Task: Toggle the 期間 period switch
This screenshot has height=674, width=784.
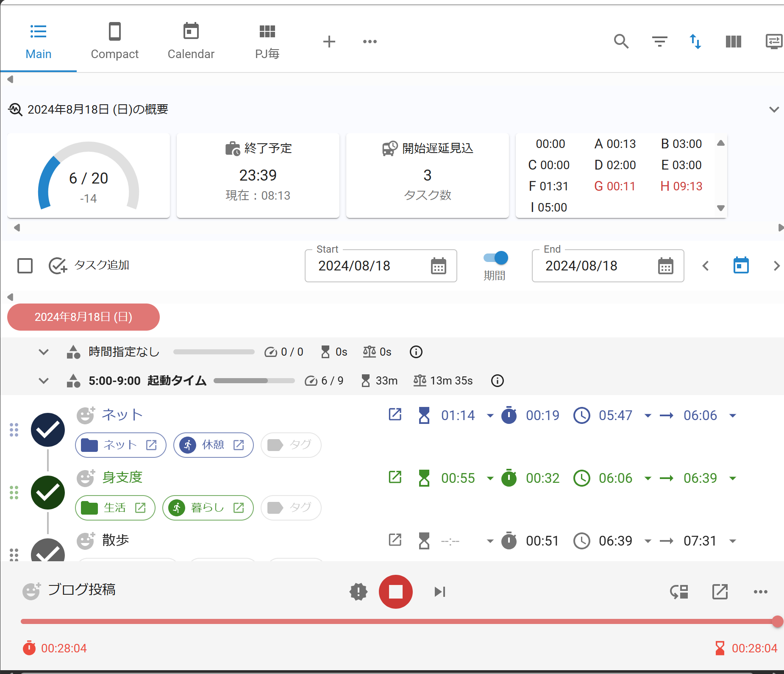Action: 495,258
